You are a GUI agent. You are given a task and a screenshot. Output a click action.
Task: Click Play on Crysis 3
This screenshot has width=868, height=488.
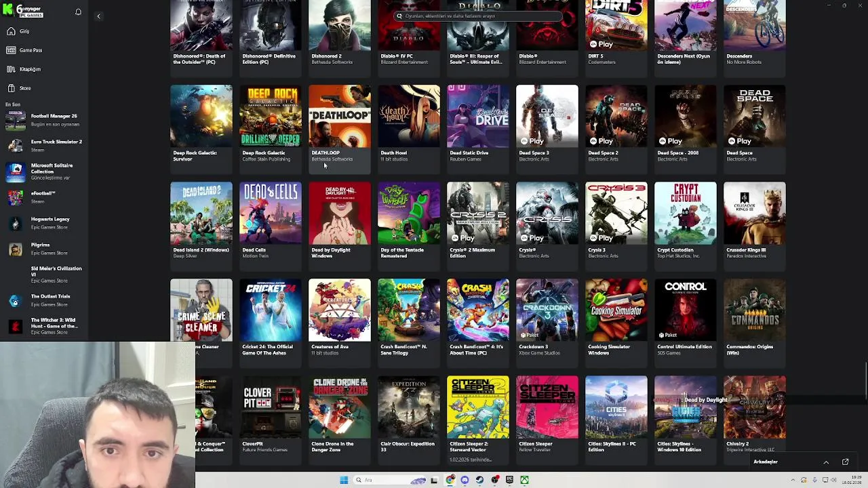pyautogui.click(x=601, y=238)
